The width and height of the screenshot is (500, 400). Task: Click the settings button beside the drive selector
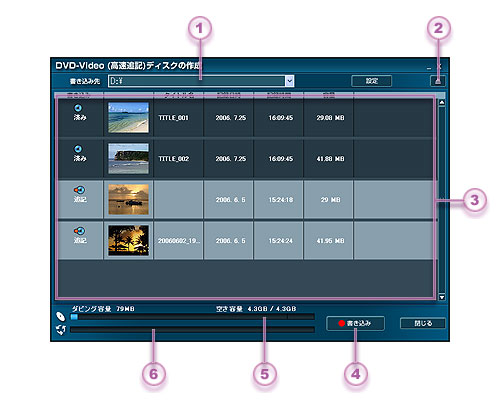pyautogui.click(x=371, y=81)
